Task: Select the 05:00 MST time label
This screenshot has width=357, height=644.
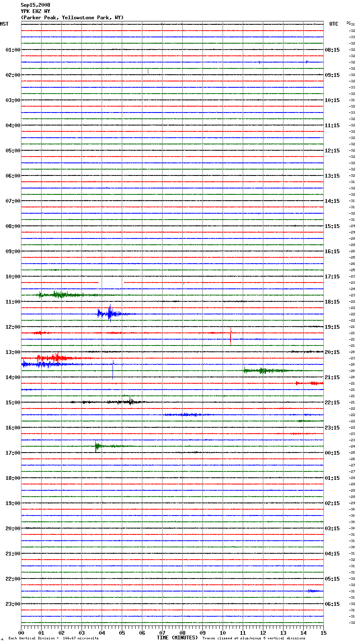Action: click(x=13, y=151)
